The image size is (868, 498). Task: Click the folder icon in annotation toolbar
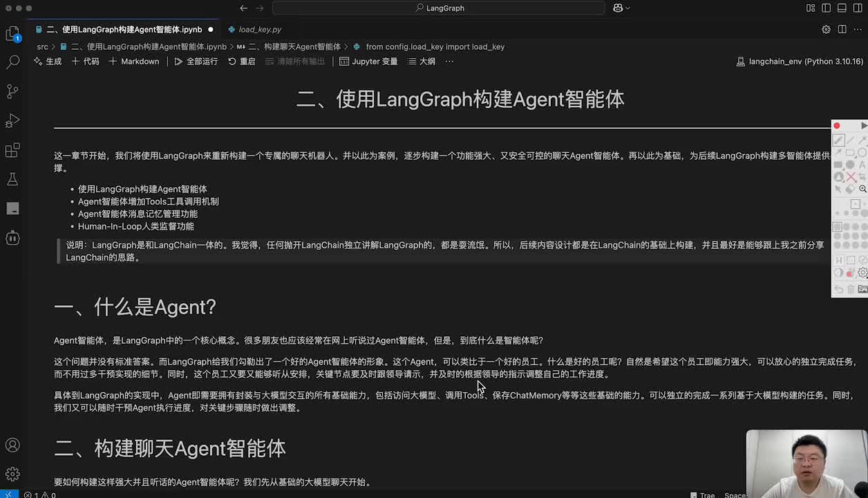pos(862,289)
